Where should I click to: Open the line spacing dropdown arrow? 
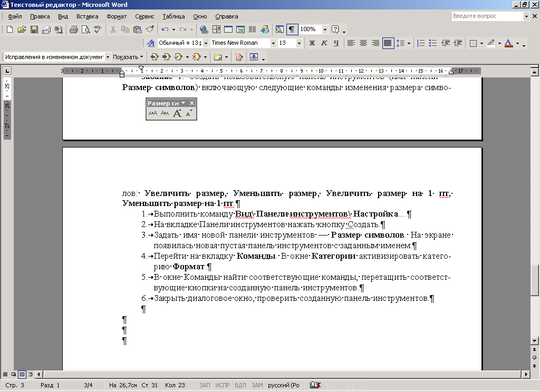[x=409, y=43]
